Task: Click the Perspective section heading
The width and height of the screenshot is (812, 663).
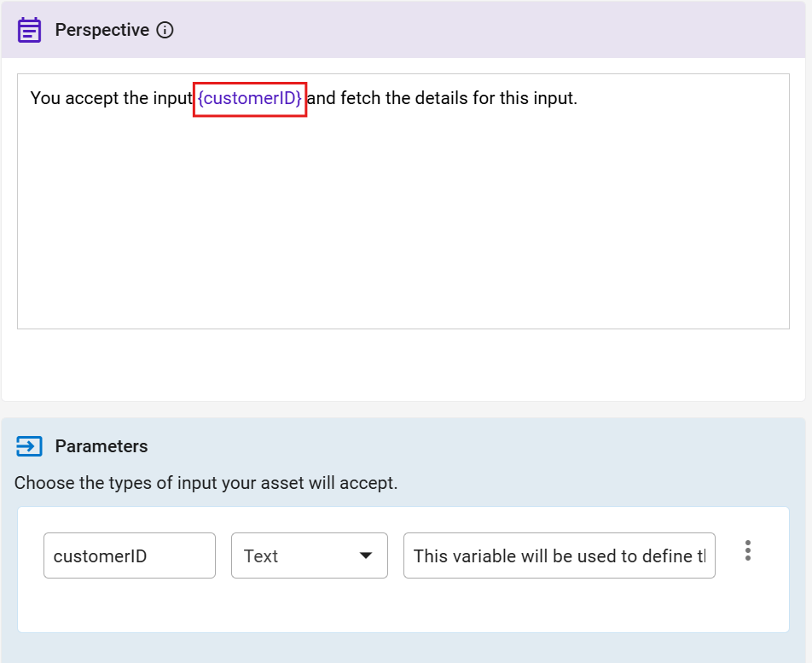Action: click(101, 30)
